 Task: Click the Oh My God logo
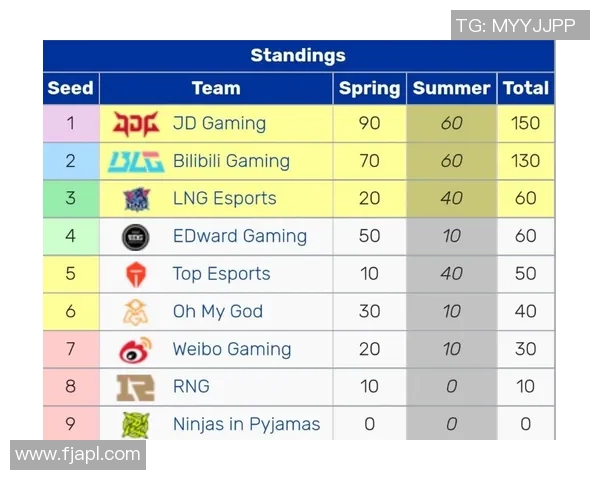point(135,312)
